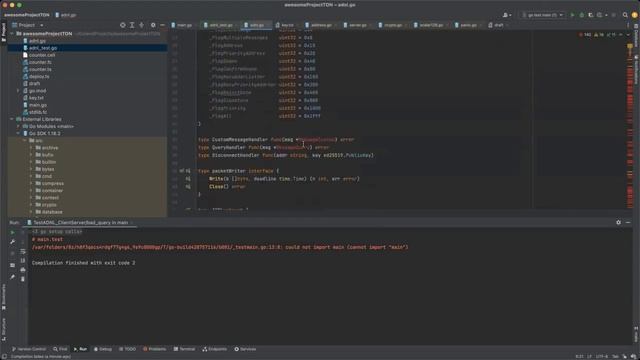640x360 pixels.
Task: Select the opened file target icon in Project panel
Action: [x=123, y=25]
